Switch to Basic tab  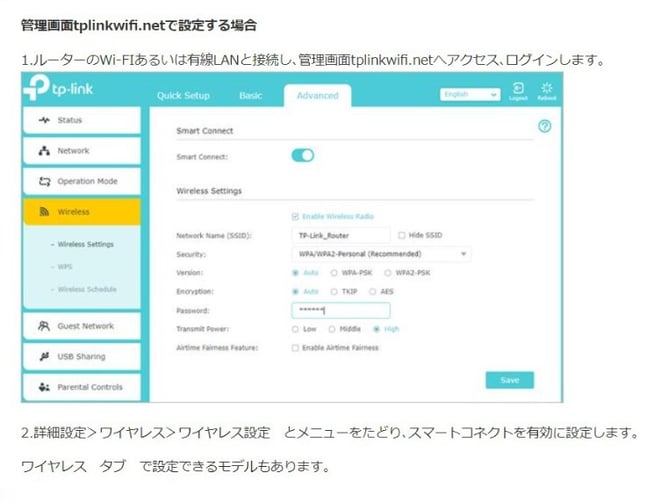pyautogui.click(x=251, y=96)
